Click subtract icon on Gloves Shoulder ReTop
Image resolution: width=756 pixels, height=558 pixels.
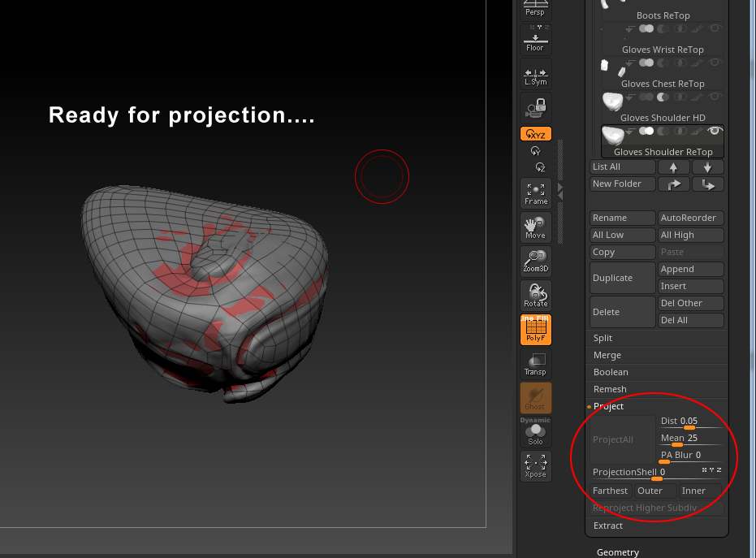pos(663,131)
